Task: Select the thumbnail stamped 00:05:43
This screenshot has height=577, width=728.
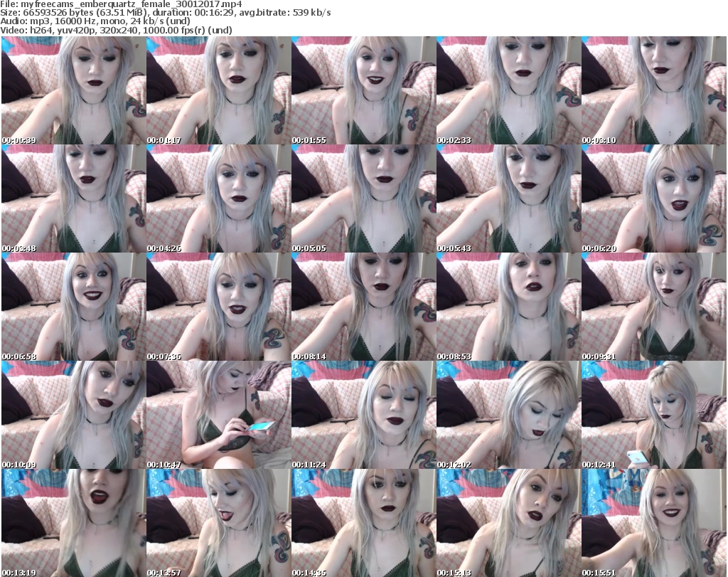Action: 509,198
